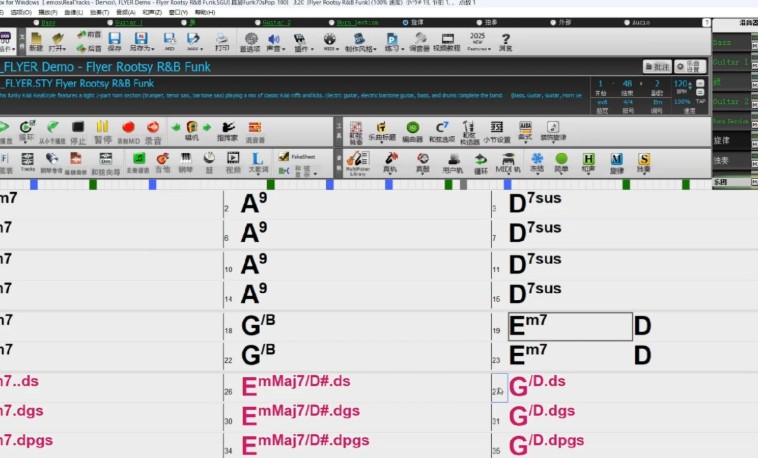The image size is (758, 458).
Task: Click the red Record (录音) button
Action: (x=153, y=130)
